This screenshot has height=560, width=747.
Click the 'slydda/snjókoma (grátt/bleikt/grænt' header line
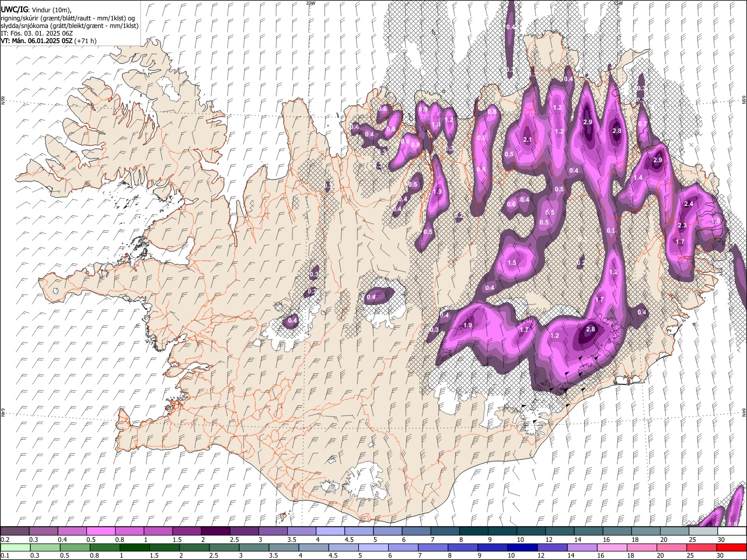69,26
